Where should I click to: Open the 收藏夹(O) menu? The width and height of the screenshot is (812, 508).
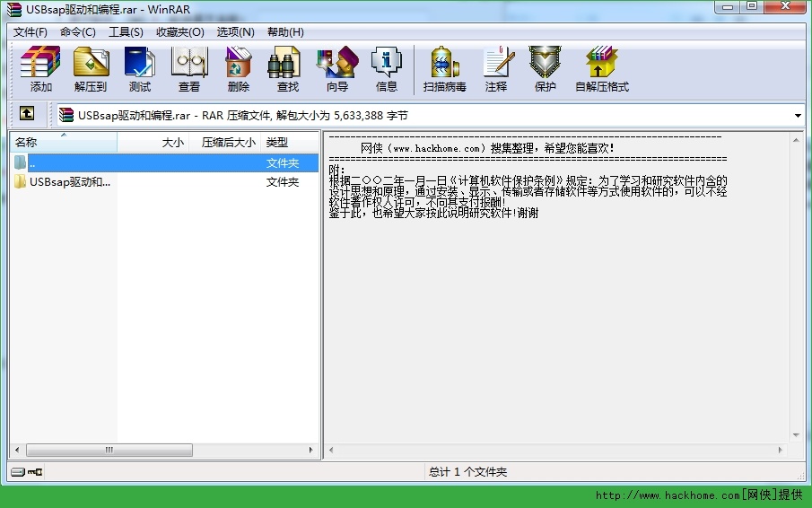click(180, 32)
